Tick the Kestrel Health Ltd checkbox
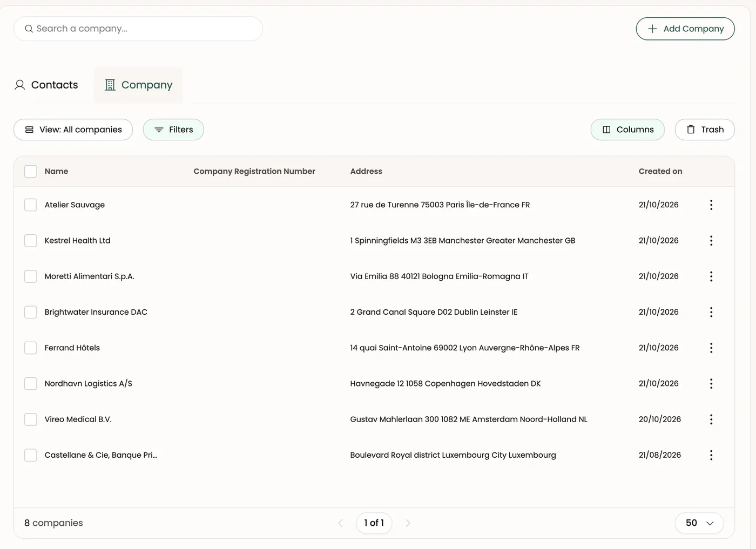This screenshot has height=549, width=756. pyautogui.click(x=31, y=240)
